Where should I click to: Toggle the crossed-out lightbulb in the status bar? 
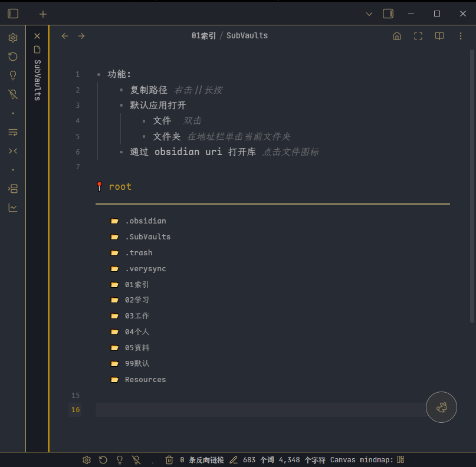pyautogui.click(x=136, y=459)
